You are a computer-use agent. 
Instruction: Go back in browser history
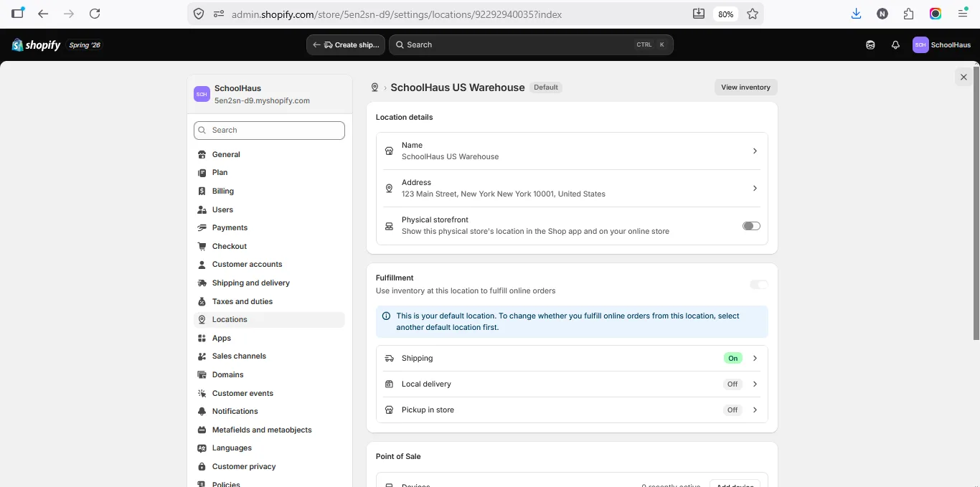pos(43,14)
